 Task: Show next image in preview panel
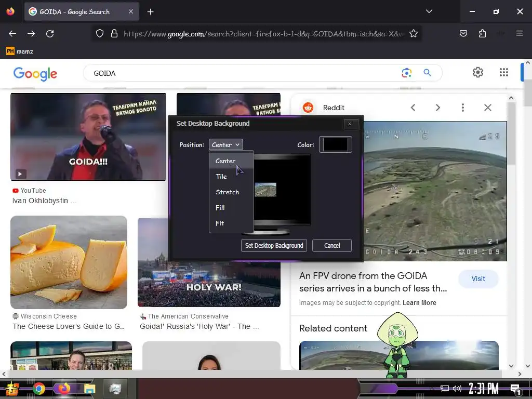[438, 108]
